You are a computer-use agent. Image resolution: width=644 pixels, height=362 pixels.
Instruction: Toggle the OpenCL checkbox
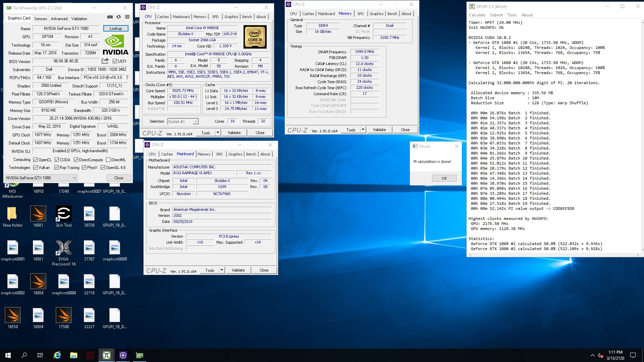point(35,160)
